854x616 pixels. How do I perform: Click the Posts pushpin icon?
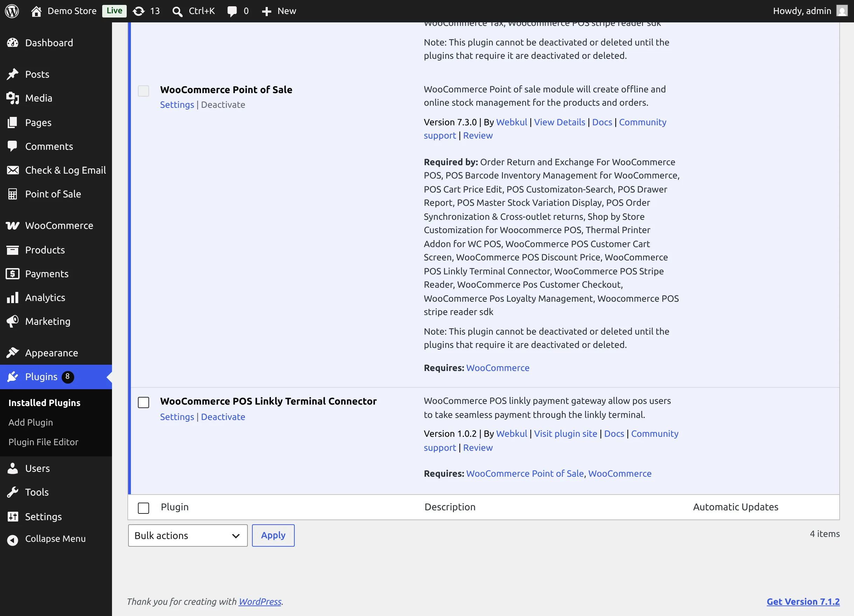tap(13, 74)
